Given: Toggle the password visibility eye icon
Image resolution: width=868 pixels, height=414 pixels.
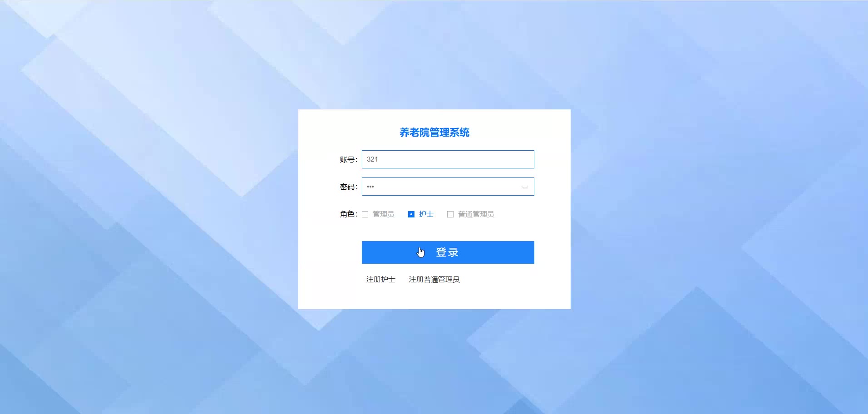Looking at the screenshot, I should [x=525, y=187].
